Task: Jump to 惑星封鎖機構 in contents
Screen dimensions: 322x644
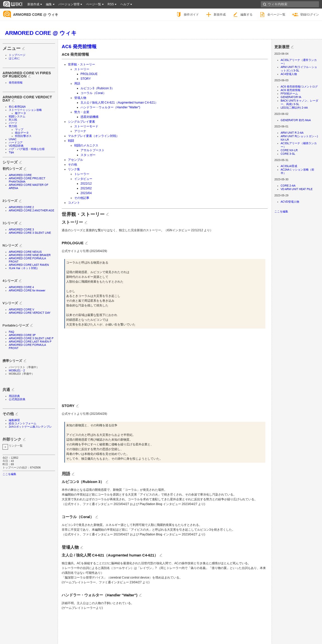Action: (90, 117)
